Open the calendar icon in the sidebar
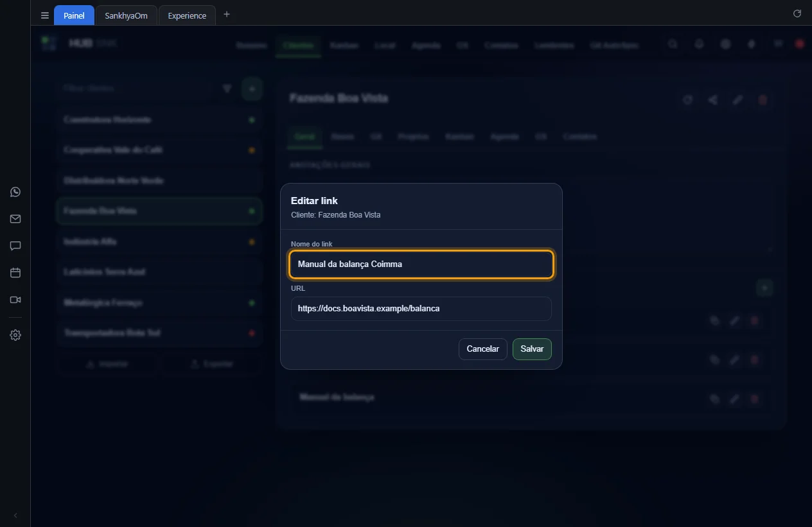The image size is (812, 527). pos(15,273)
